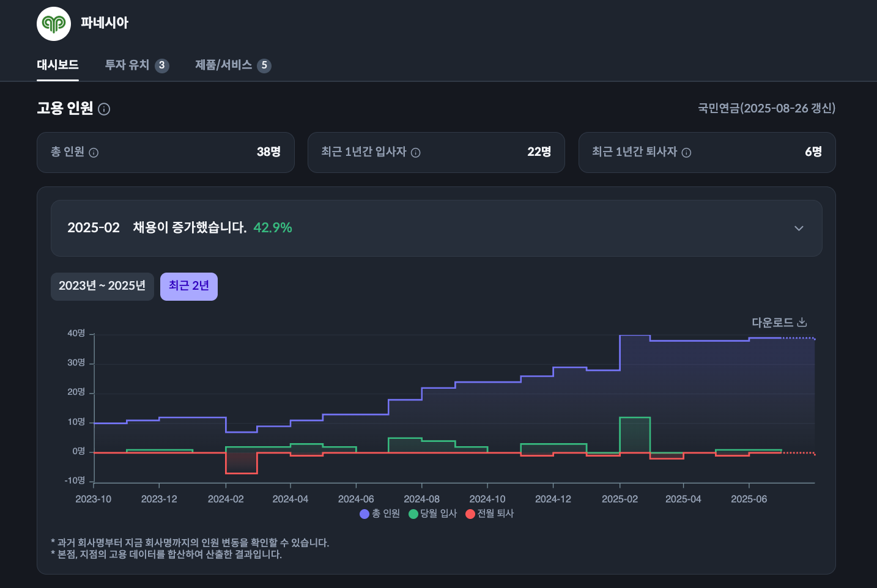Toggle 총 인원 series in chart legend
The width and height of the screenshot is (877, 588).
[x=380, y=514]
